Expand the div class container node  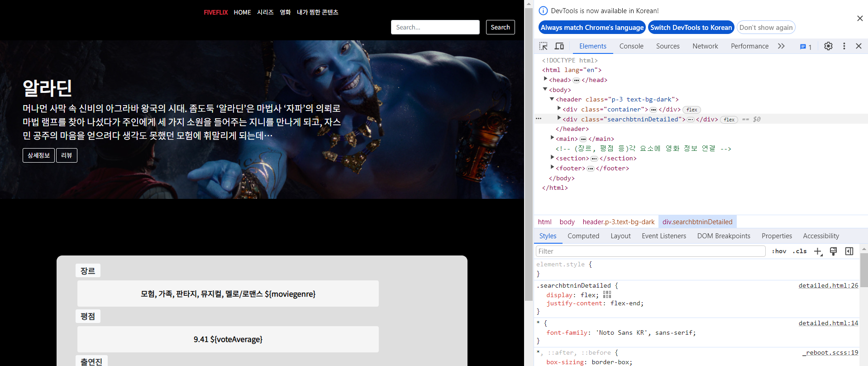559,108
